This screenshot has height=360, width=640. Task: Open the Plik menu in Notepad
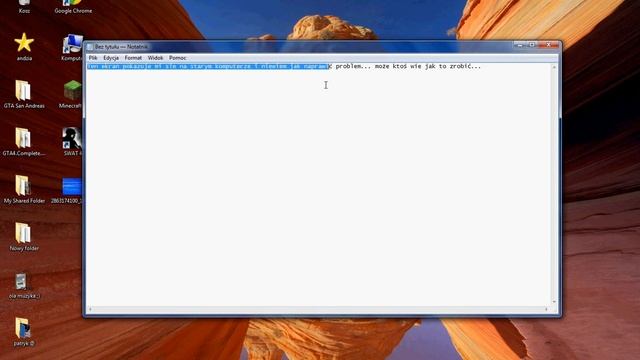tap(93, 58)
